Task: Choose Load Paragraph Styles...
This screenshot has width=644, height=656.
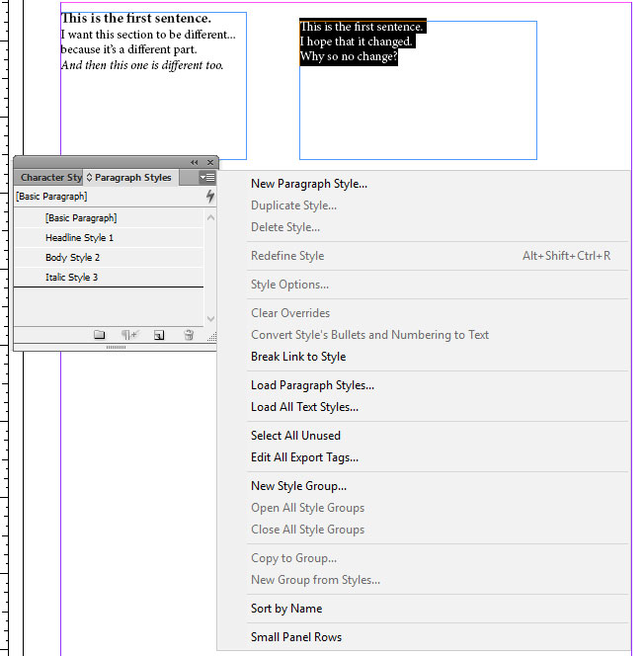Action: click(312, 385)
